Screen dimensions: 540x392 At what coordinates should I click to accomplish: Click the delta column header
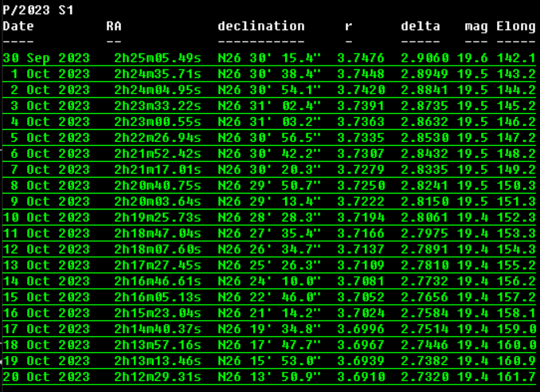point(421,25)
